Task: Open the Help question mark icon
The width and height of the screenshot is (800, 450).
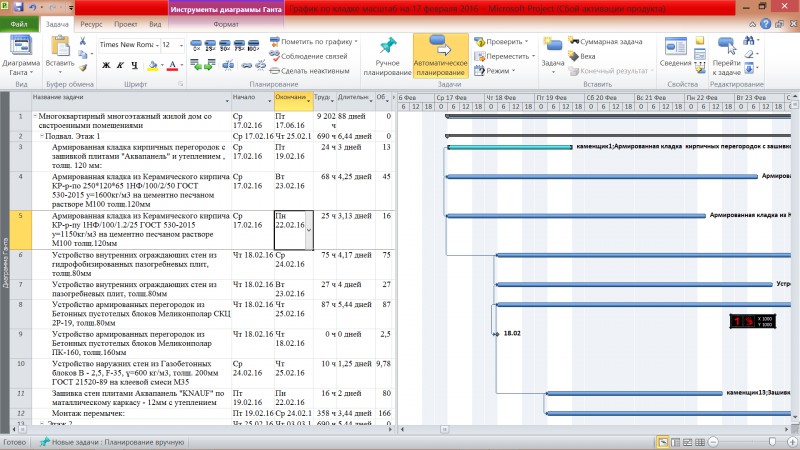Action: 765,24
